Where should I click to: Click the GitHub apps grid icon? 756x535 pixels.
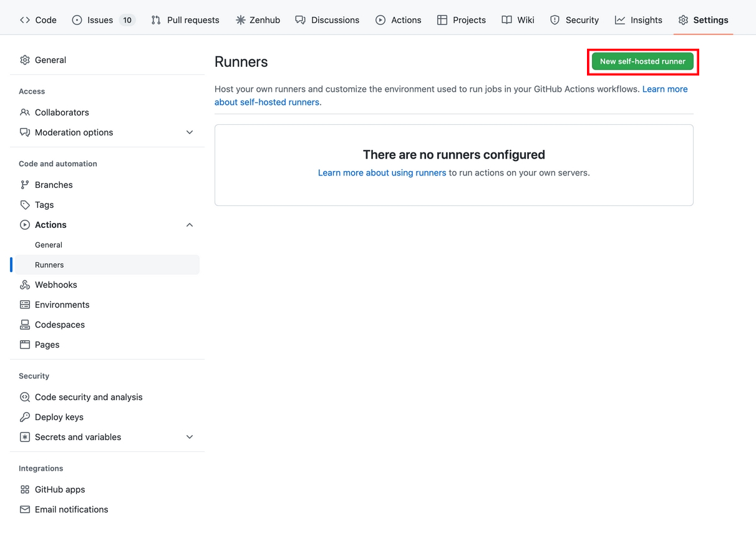point(25,489)
